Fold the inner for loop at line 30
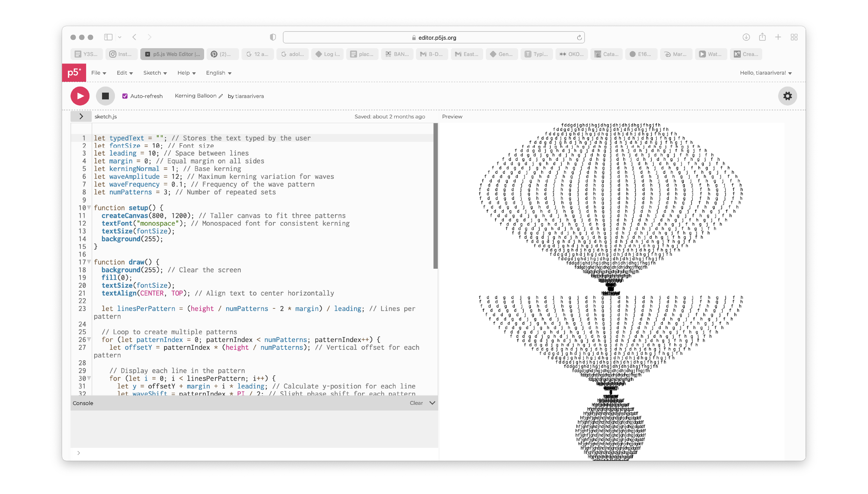This screenshot has height=494, width=868. click(89, 378)
